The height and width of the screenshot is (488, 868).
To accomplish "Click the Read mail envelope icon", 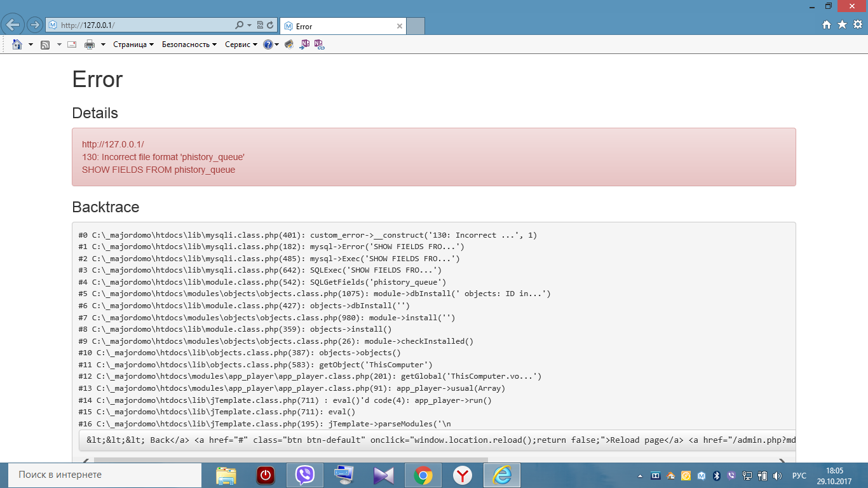I will coord(72,44).
